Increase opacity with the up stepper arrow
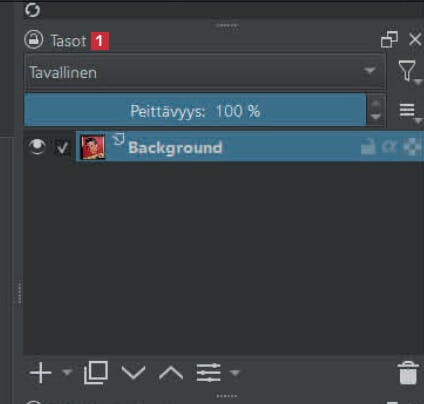The height and width of the screenshot is (404, 424). 376,103
